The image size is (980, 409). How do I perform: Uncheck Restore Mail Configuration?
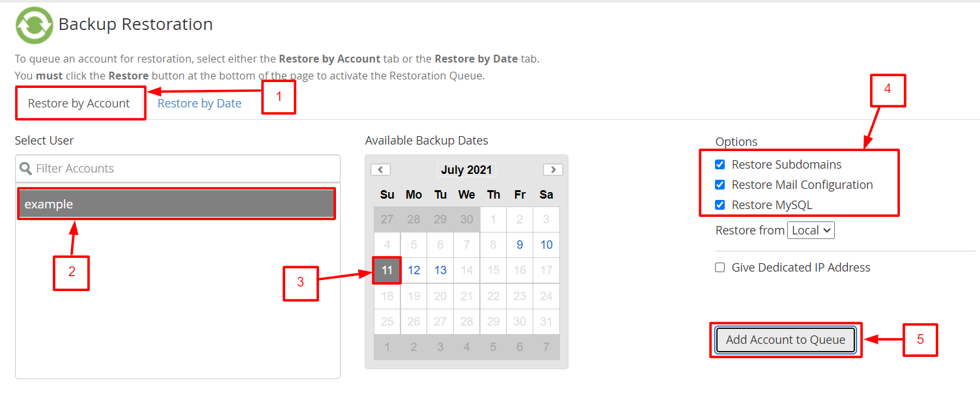(x=720, y=185)
